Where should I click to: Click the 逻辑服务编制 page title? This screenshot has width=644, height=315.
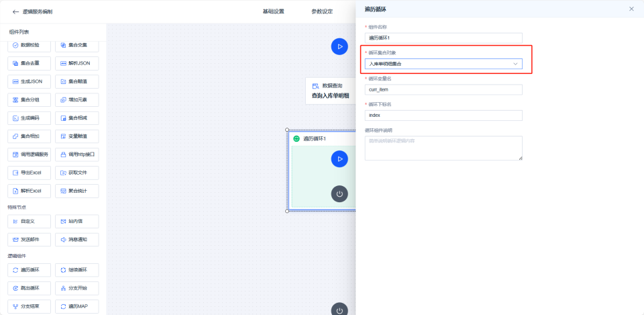[x=38, y=11]
